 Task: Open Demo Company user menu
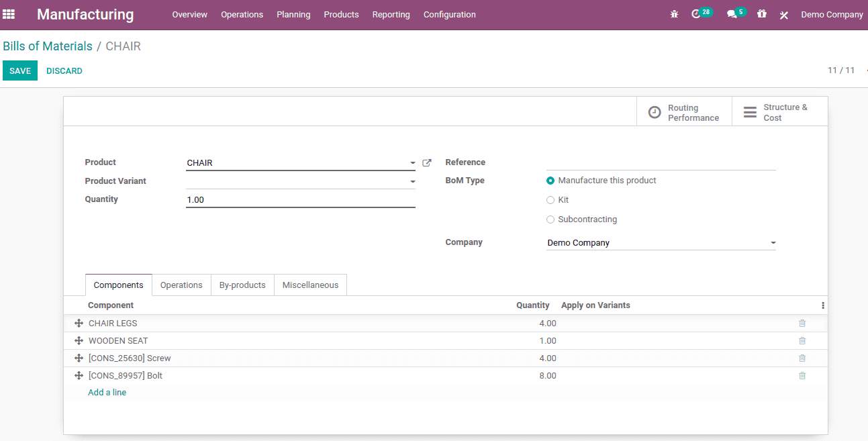(832, 15)
